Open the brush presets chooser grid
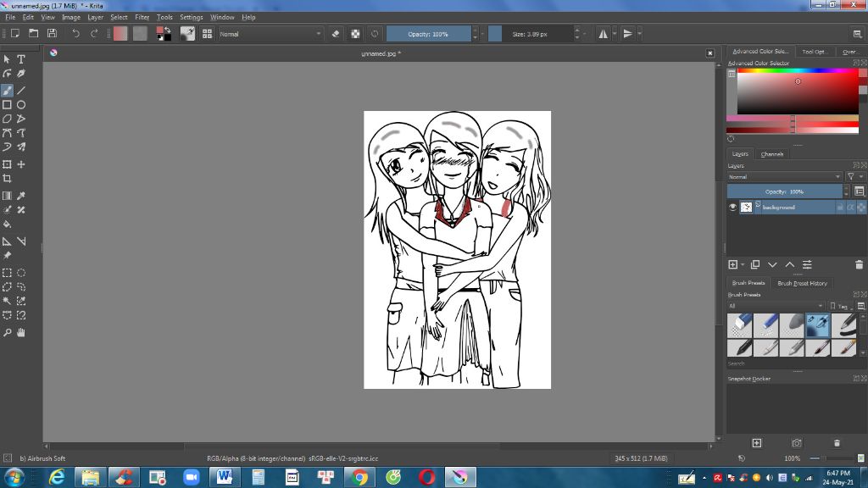The width and height of the screenshot is (868, 488). [x=207, y=34]
